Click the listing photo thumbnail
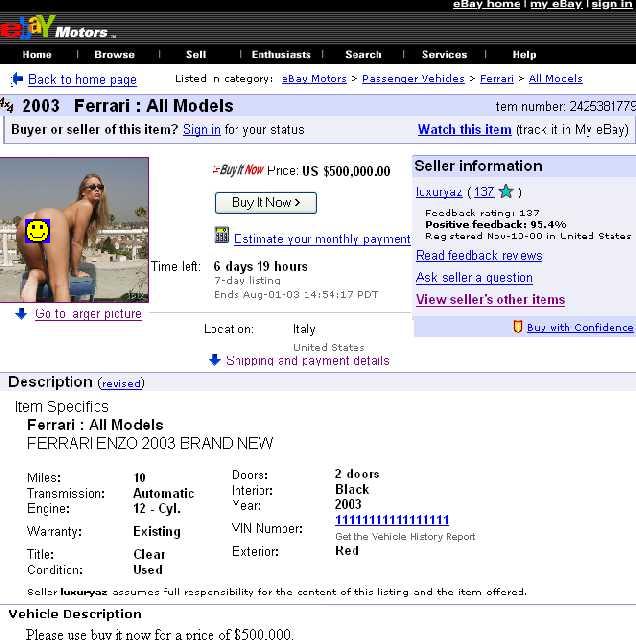636x640 pixels. pos(74,230)
